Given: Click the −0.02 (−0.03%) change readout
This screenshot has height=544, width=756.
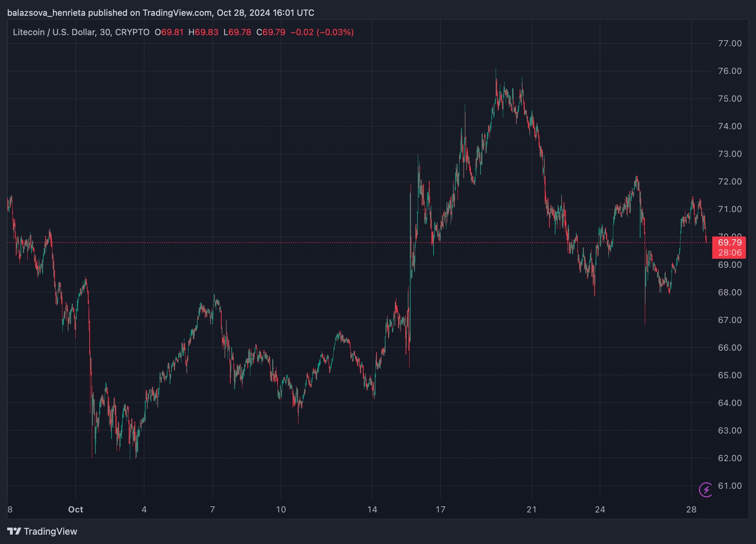Looking at the screenshot, I should click(x=322, y=32).
